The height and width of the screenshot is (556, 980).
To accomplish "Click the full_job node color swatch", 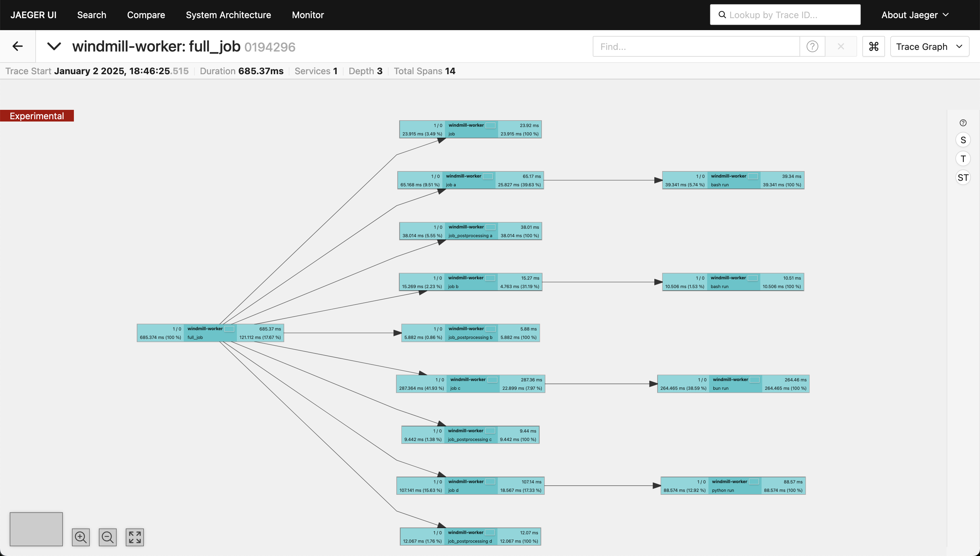I will [x=229, y=329].
